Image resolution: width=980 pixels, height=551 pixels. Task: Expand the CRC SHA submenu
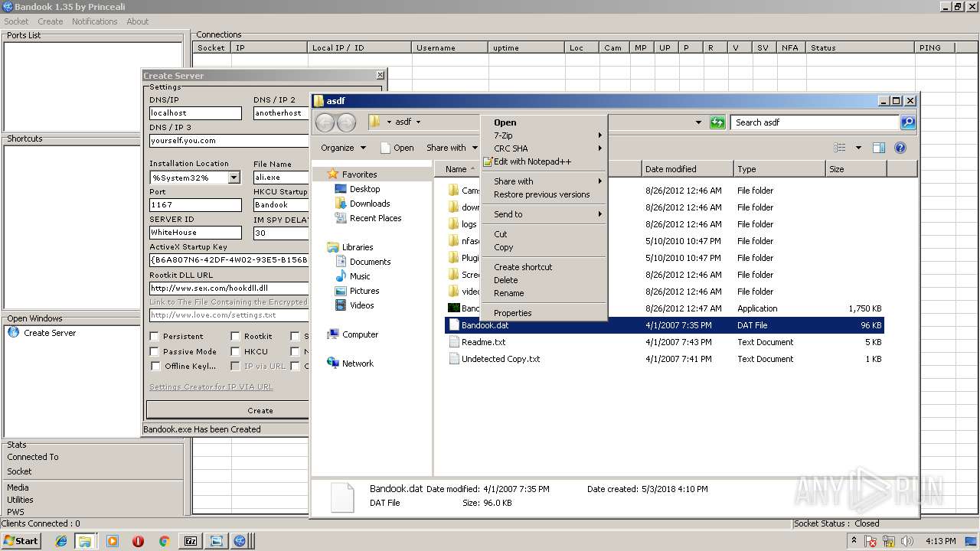pyautogui.click(x=544, y=148)
